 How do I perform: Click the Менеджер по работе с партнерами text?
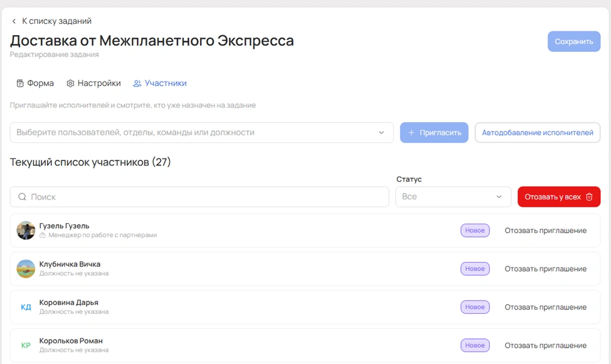(x=103, y=235)
